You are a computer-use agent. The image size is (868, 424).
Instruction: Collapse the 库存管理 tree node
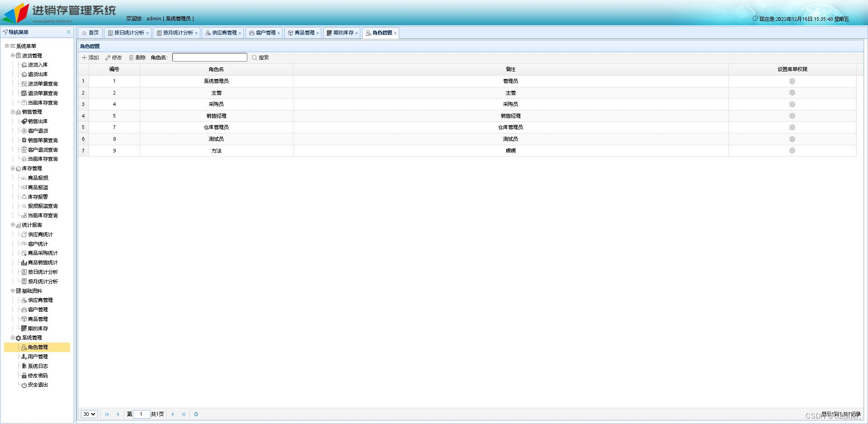(x=13, y=168)
